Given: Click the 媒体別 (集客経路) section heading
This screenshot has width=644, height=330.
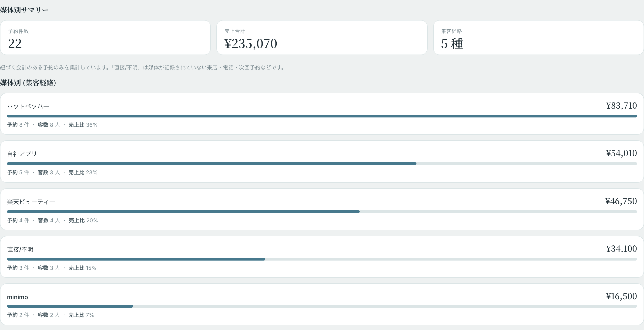Looking at the screenshot, I should 28,83.
